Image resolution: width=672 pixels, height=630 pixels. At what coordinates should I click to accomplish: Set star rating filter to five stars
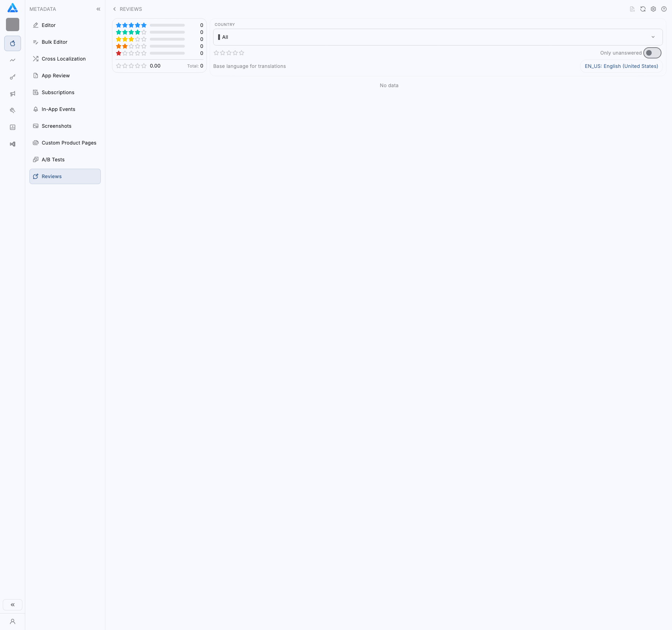coord(241,53)
